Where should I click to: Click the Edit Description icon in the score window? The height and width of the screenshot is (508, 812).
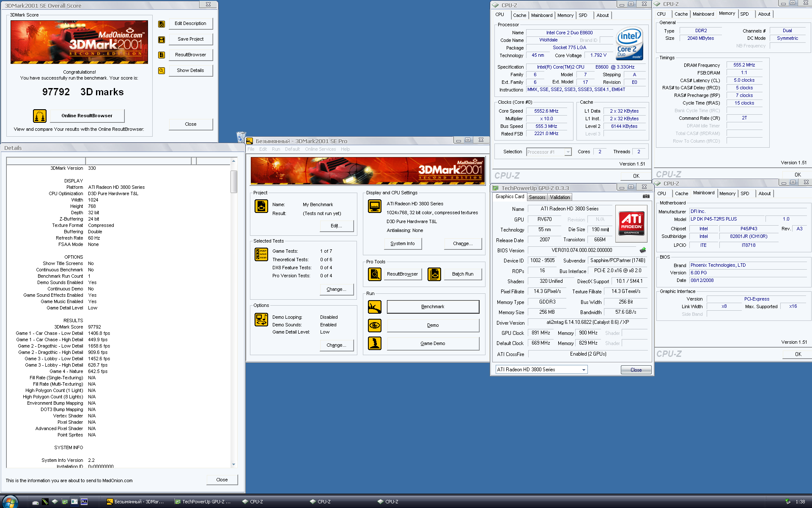162,24
